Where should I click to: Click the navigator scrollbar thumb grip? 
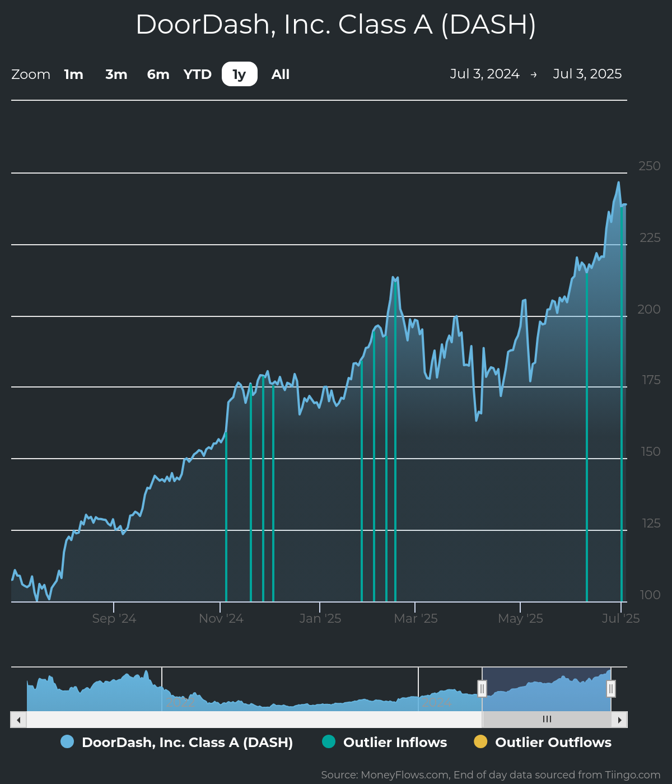tap(547, 720)
